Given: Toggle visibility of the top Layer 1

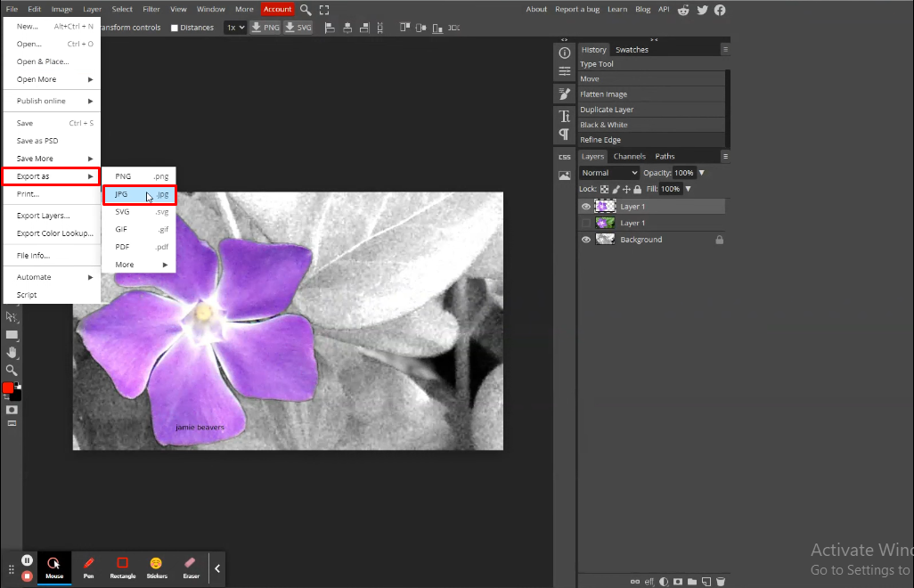Looking at the screenshot, I should pos(586,206).
